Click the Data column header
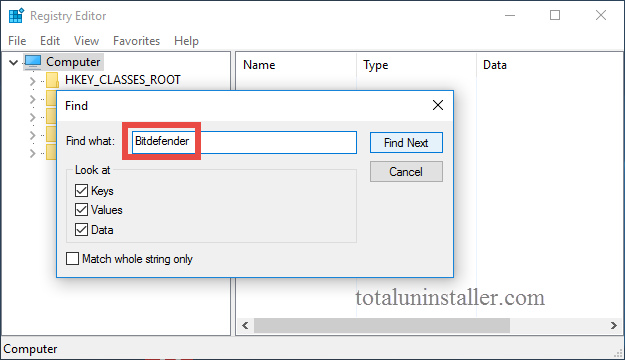 point(495,65)
